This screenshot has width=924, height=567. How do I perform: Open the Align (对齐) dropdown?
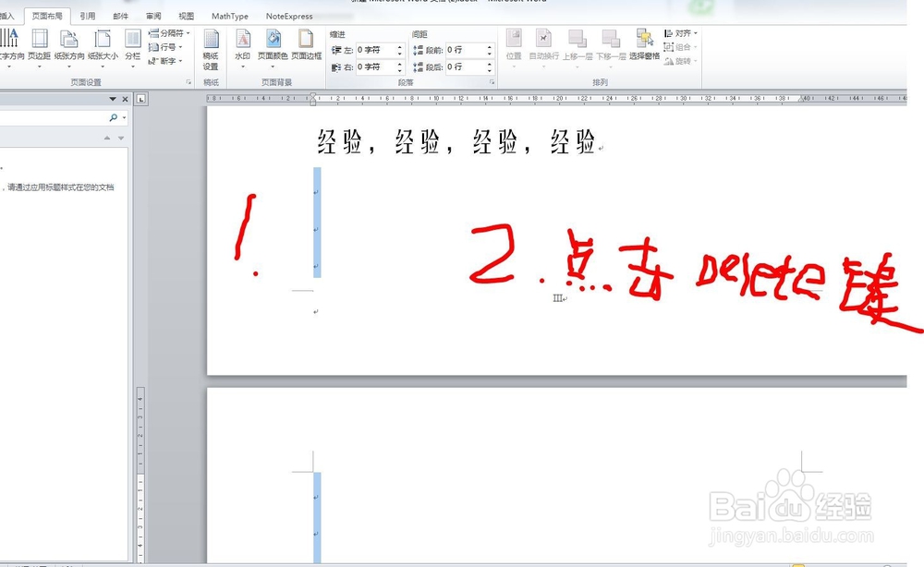[682, 33]
